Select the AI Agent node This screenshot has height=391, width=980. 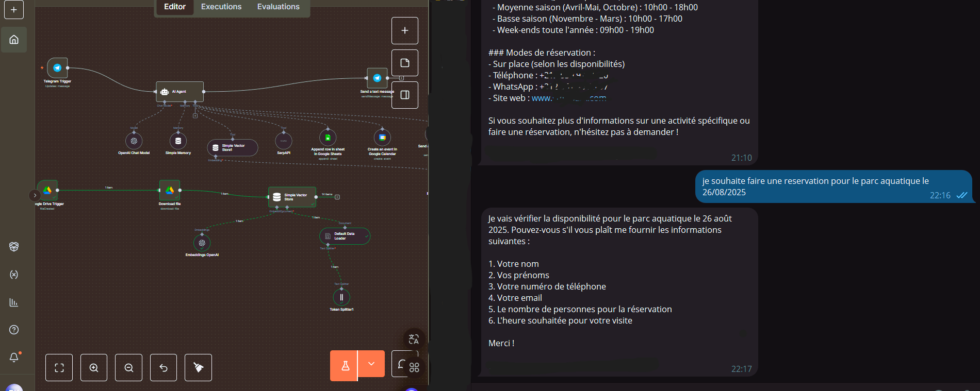(180, 92)
